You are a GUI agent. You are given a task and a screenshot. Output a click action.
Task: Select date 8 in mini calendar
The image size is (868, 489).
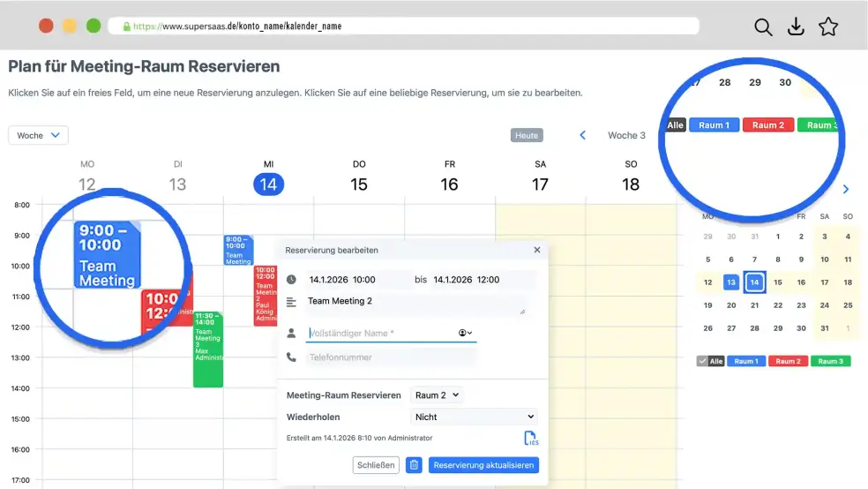[x=778, y=260]
